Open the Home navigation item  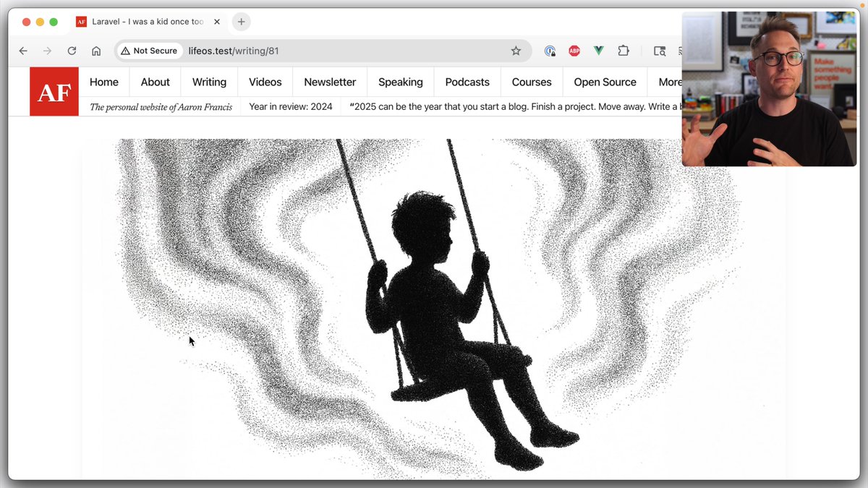coord(104,82)
